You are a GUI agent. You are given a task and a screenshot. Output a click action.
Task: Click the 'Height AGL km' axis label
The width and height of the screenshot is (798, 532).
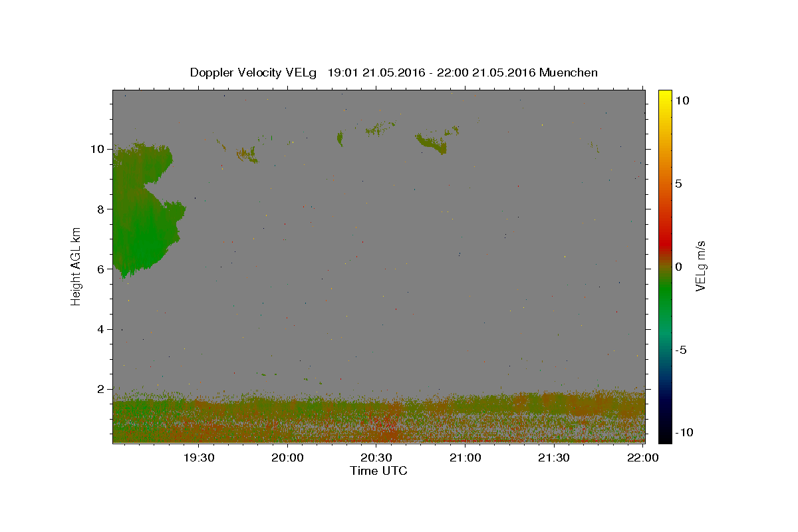pyautogui.click(x=76, y=266)
